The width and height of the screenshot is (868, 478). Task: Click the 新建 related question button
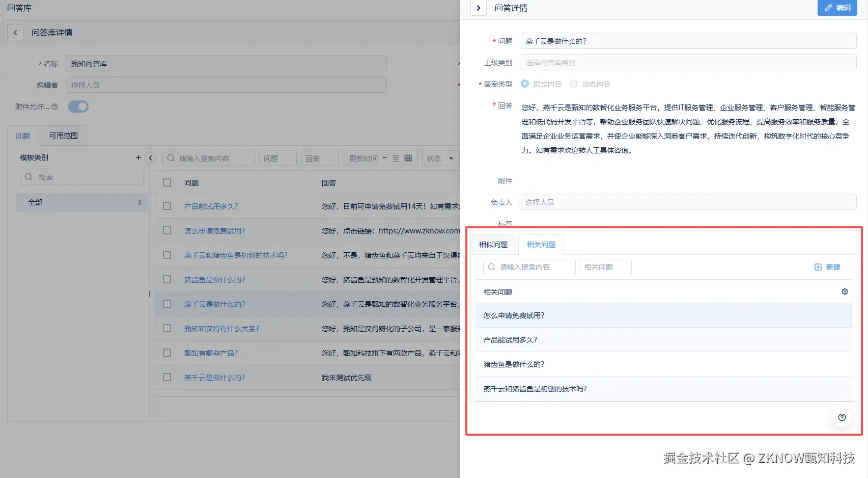point(827,267)
